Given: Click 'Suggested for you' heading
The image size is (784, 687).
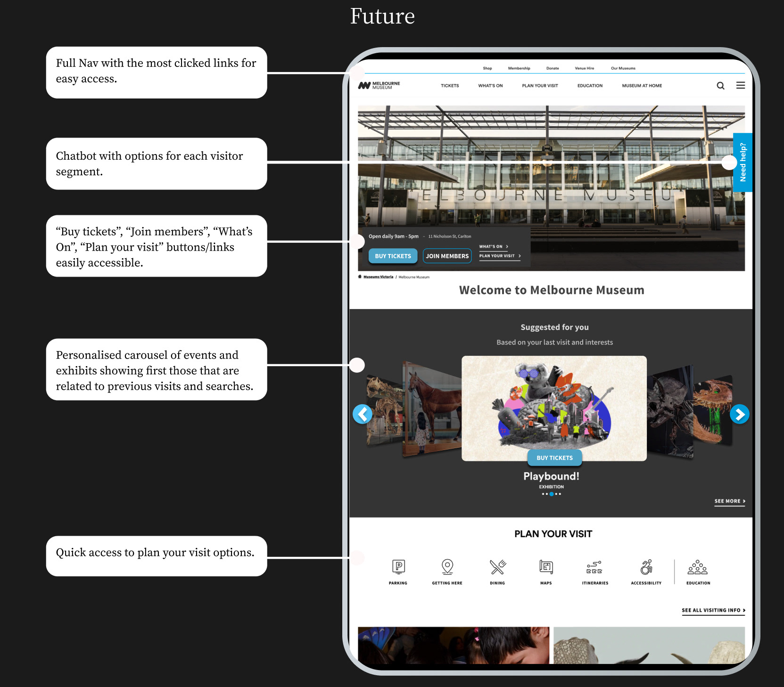Looking at the screenshot, I should 554,327.
